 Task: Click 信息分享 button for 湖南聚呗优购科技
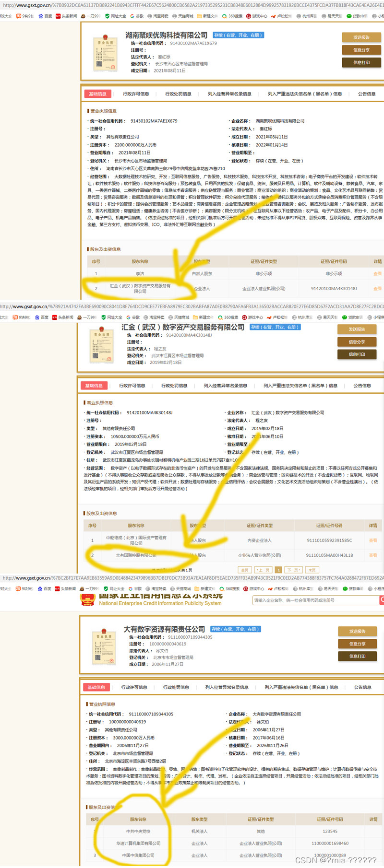tap(361, 50)
